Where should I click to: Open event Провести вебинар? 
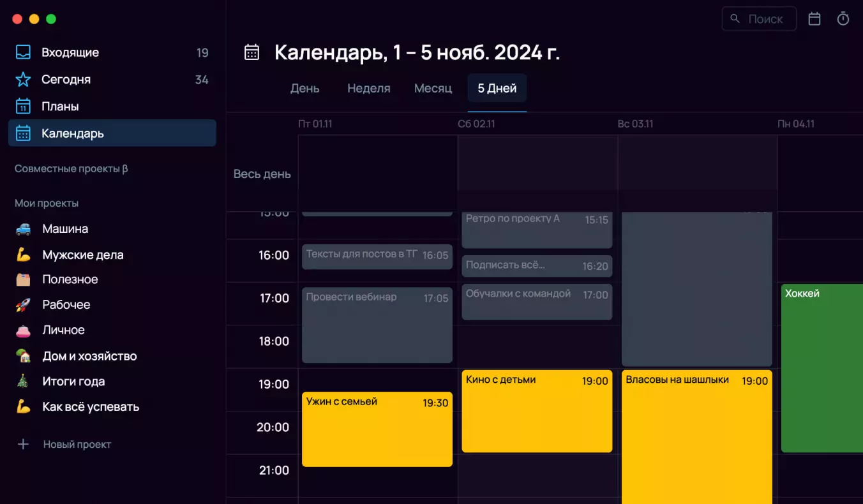point(377,325)
